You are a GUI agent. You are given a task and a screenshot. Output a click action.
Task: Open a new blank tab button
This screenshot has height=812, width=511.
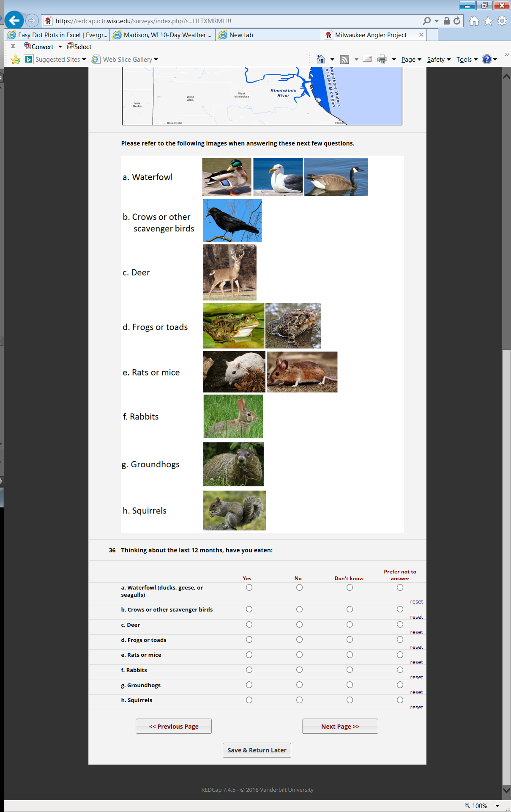[432, 35]
